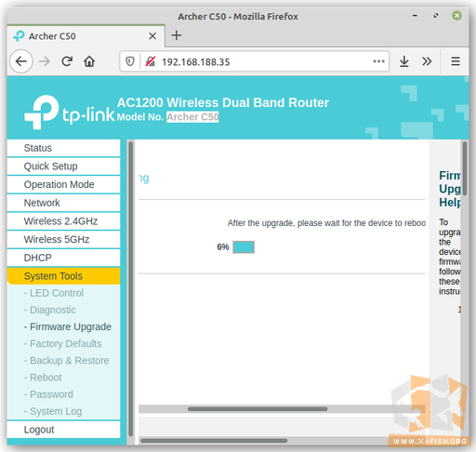Click the insecure connection padlock icon

coord(151,61)
